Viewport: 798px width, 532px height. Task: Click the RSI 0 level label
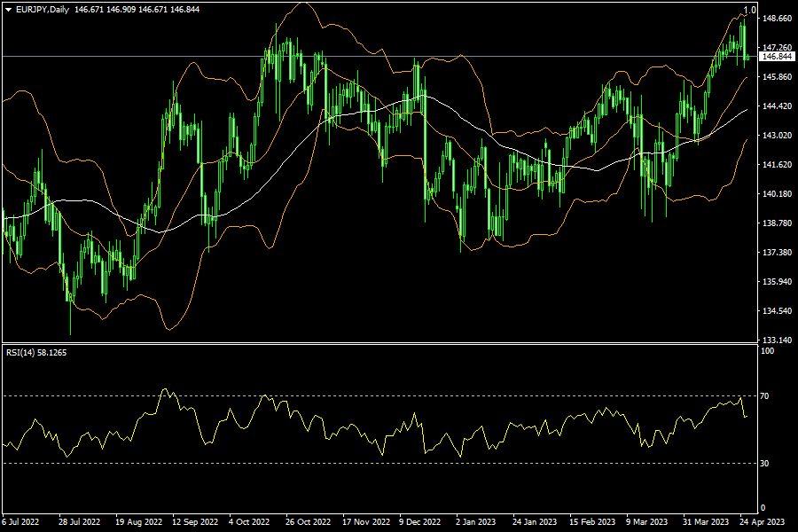pyautogui.click(x=763, y=507)
